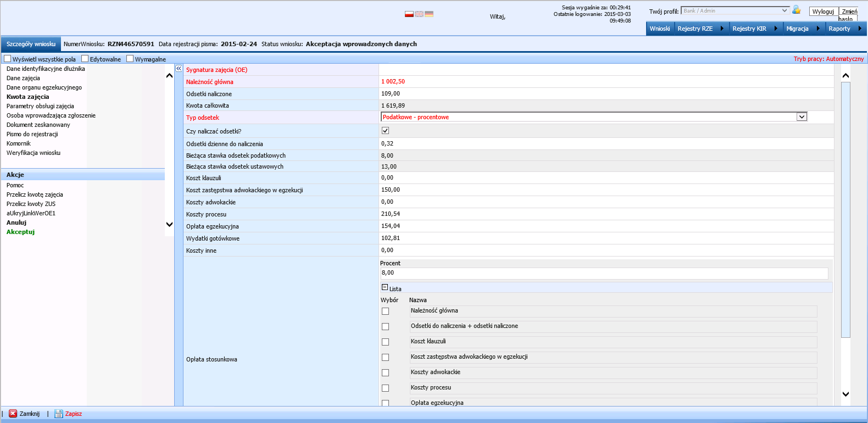Image resolution: width=868 pixels, height=423 pixels.
Task: Open the Migracja menu
Action: (x=797, y=29)
